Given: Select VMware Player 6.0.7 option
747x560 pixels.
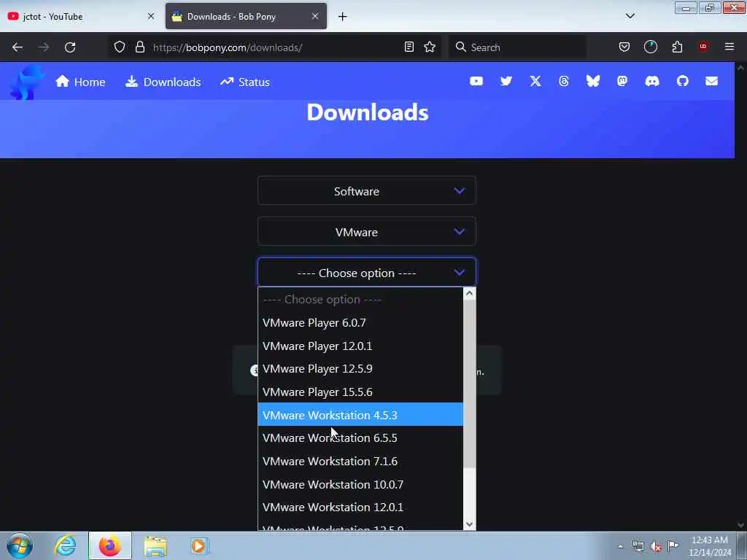Looking at the screenshot, I should 360,323.
